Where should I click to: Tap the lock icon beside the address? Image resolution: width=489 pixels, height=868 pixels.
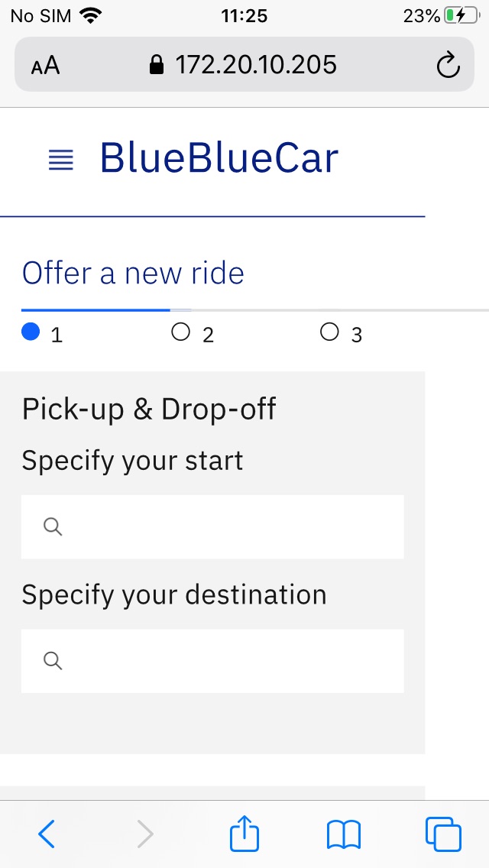(x=157, y=65)
